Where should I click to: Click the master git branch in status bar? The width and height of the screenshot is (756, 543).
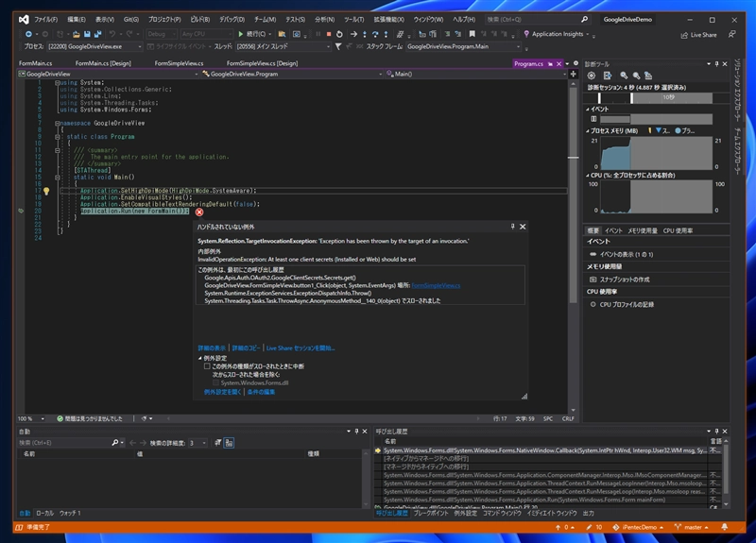(692, 528)
